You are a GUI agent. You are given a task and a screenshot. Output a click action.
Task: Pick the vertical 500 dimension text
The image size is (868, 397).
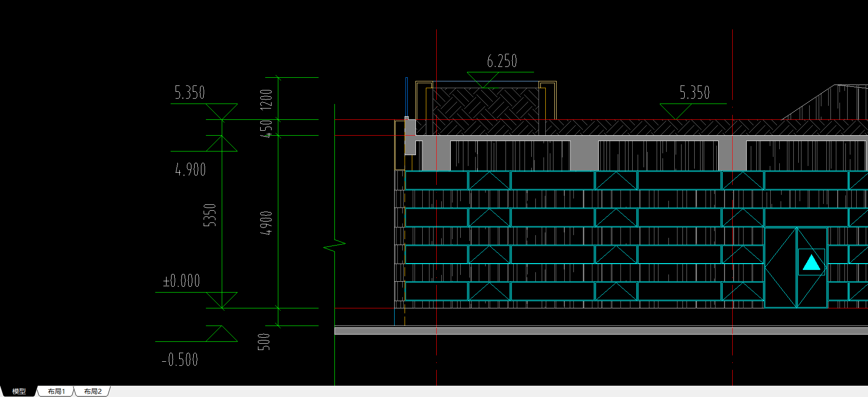pos(264,342)
